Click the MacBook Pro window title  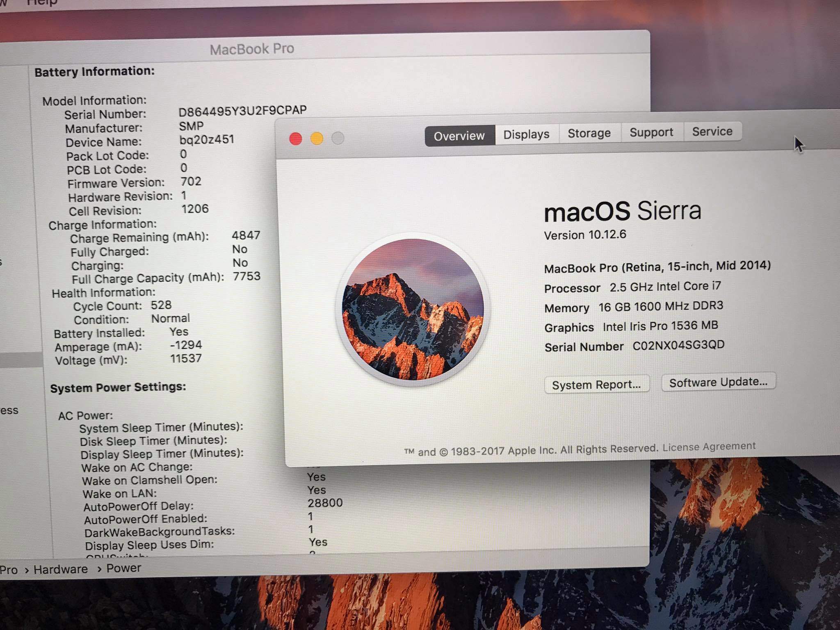pyautogui.click(x=252, y=49)
